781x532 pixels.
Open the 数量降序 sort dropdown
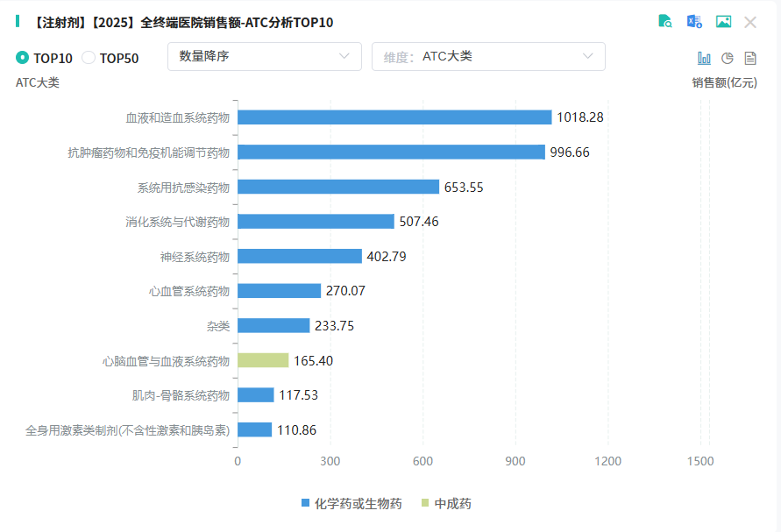[265, 56]
